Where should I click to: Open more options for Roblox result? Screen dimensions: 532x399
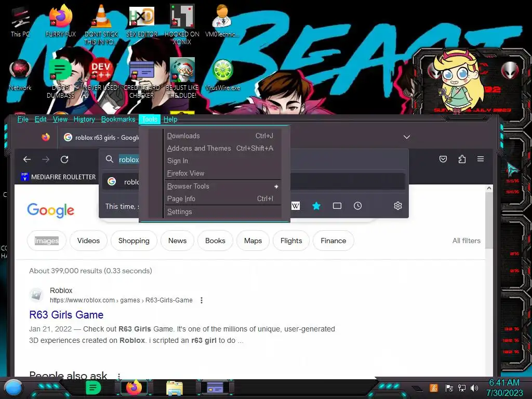pyautogui.click(x=202, y=300)
